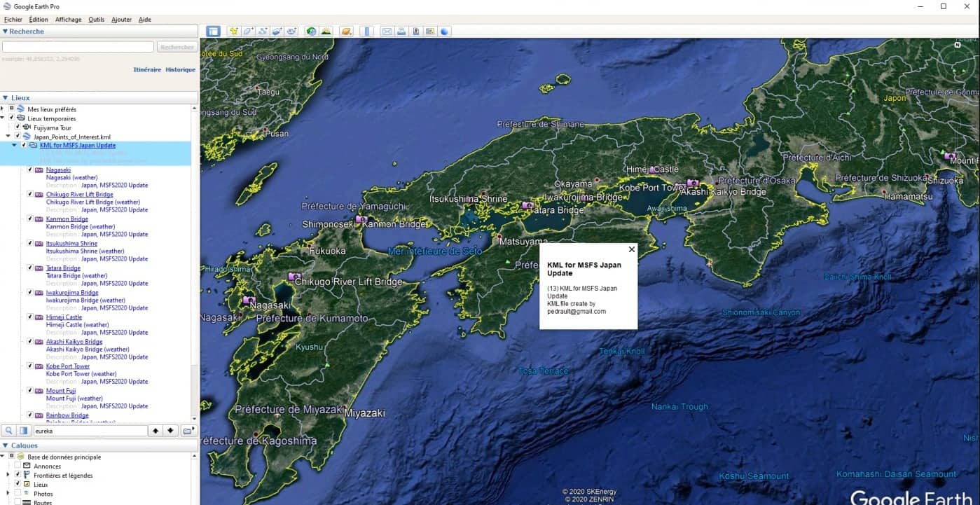
Task: Open the Outils menu
Action: pos(96,20)
